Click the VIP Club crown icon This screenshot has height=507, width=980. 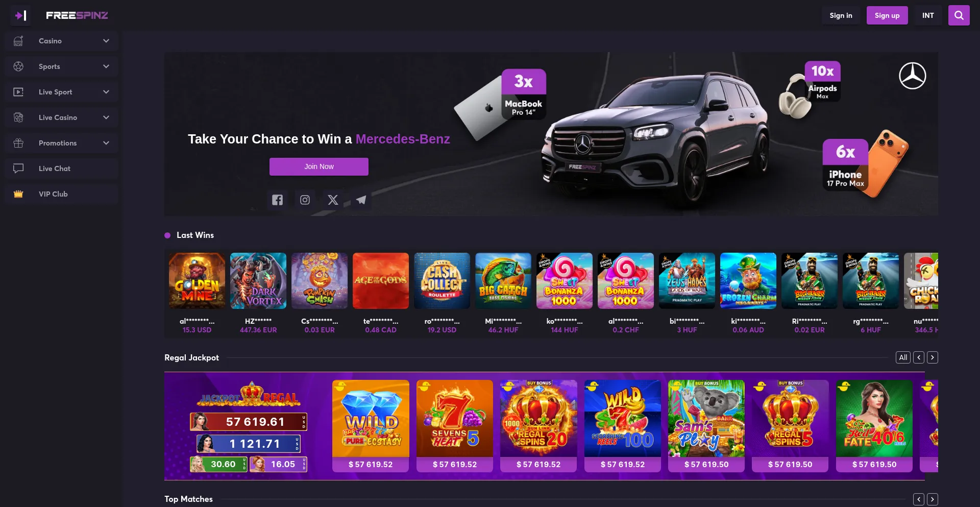[18, 194]
